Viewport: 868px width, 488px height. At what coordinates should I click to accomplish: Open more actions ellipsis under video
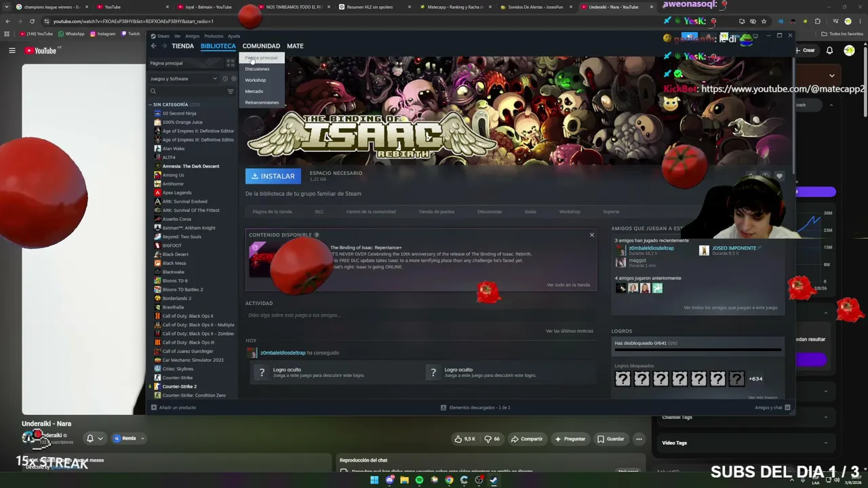pyautogui.click(x=639, y=439)
